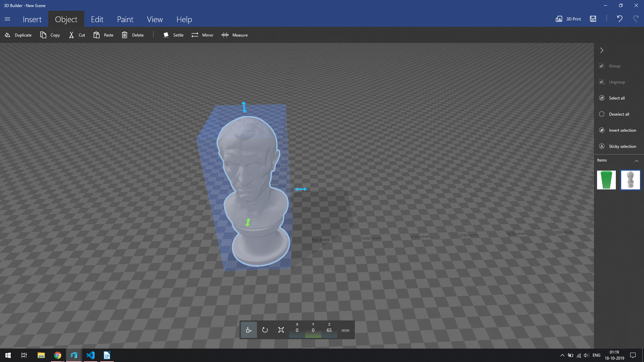Screen dimensions: 644x362
Task: Click the green elevation arrow handle
Action: [248, 222]
